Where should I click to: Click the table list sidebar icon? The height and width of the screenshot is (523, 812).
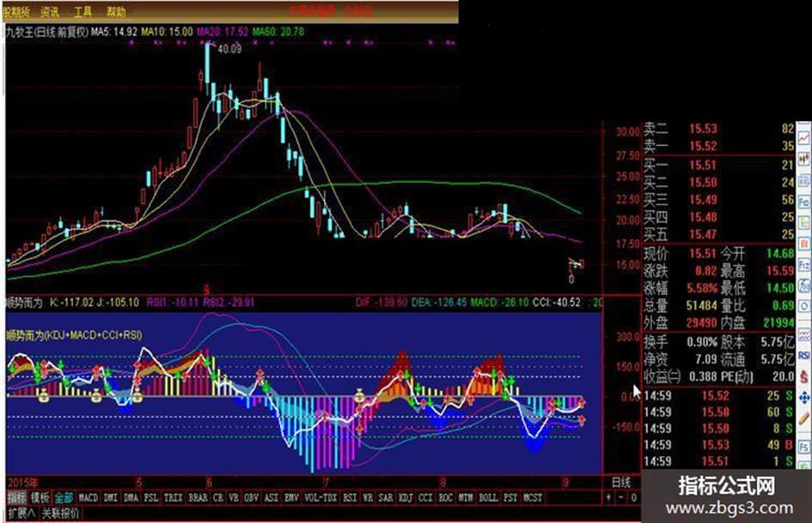click(804, 180)
